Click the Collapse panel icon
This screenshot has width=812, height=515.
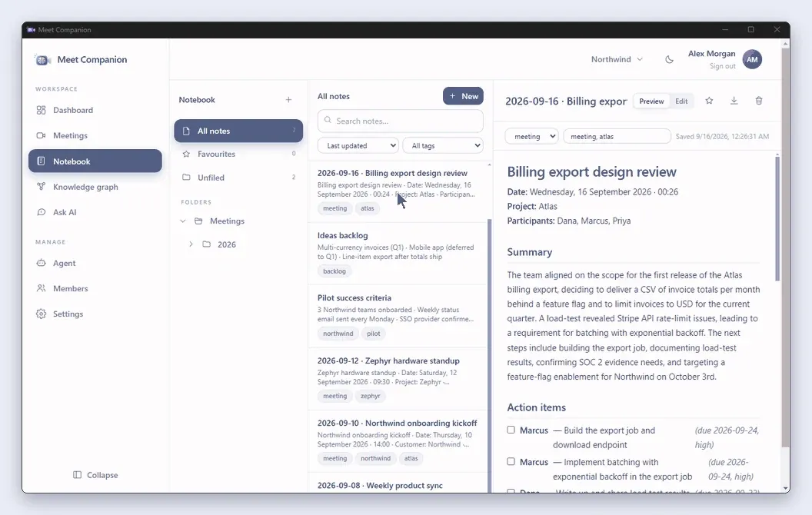[77, 474]
